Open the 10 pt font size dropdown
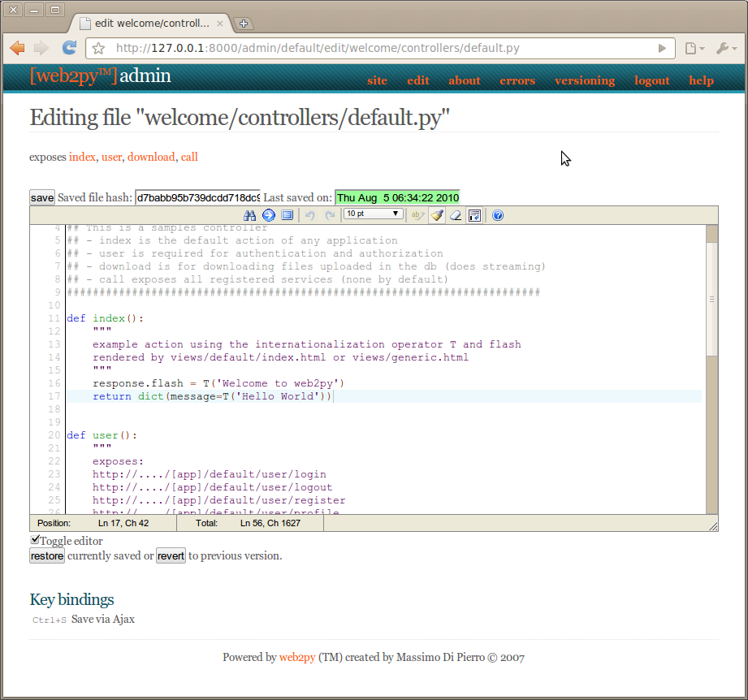Image resolution: width=748 pixels, height=700 pixels. tap(373, 214)
